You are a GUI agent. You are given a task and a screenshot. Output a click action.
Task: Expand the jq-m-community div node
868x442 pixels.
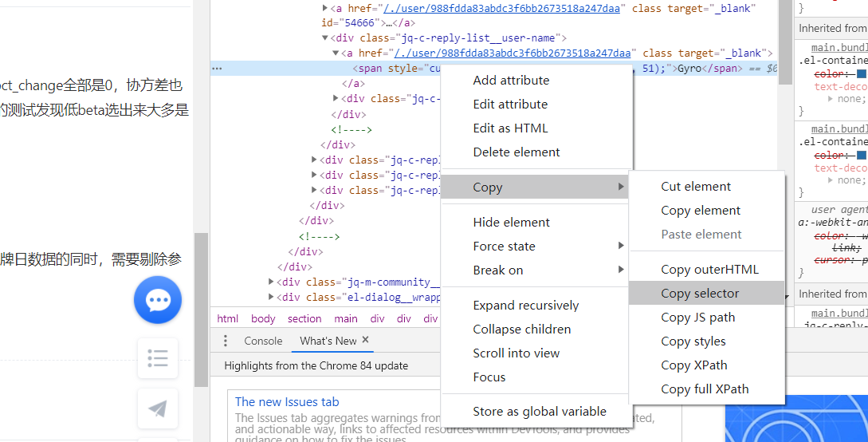271,282
